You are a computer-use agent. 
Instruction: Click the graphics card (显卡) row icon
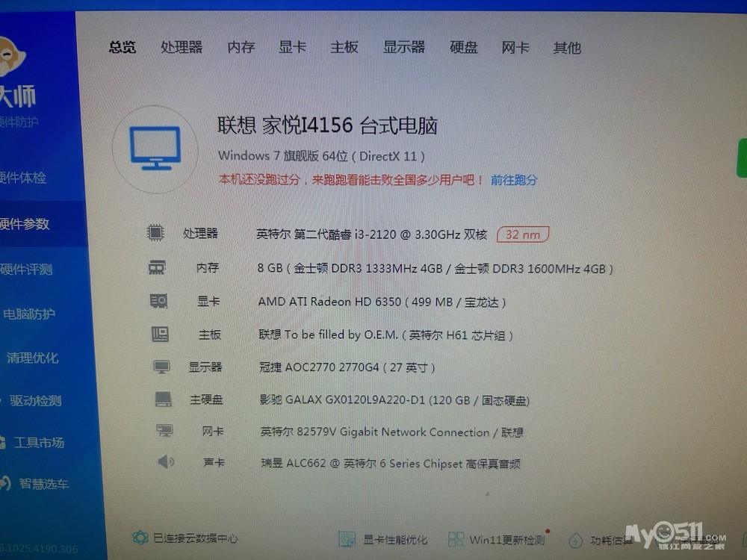158,302
